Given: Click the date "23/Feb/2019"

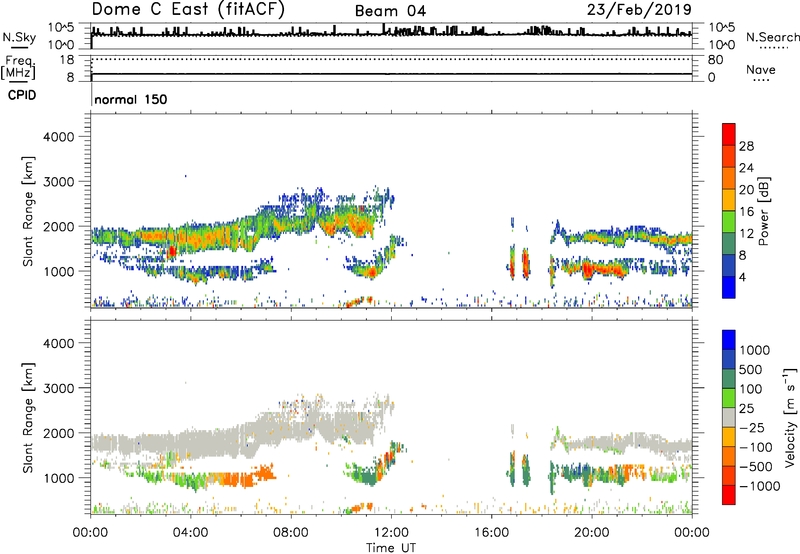Looking at the screenshot, I should click(x=639, y=10).
